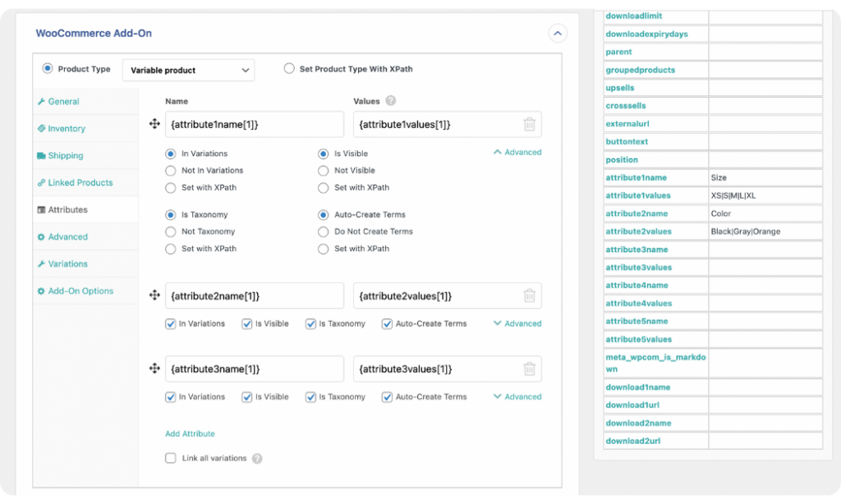Click the buttontext field label

tap(627, 141)
